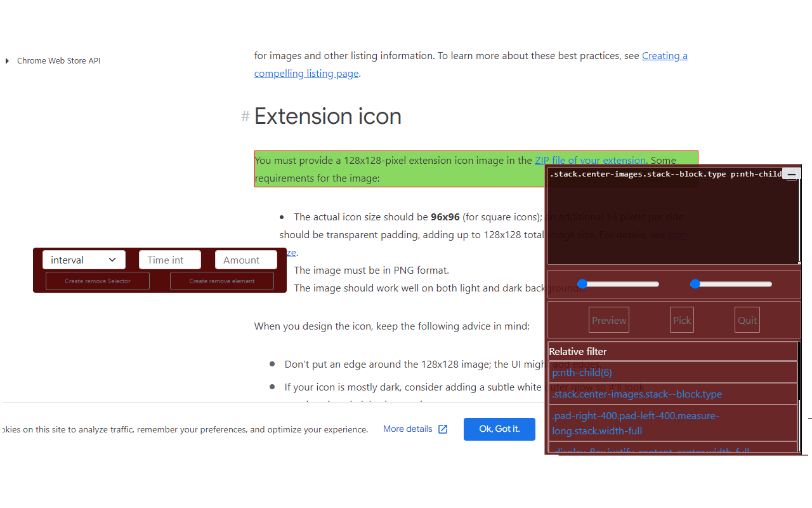Click inside the Time int input field
812x508 pixels.
pos(169,260)
